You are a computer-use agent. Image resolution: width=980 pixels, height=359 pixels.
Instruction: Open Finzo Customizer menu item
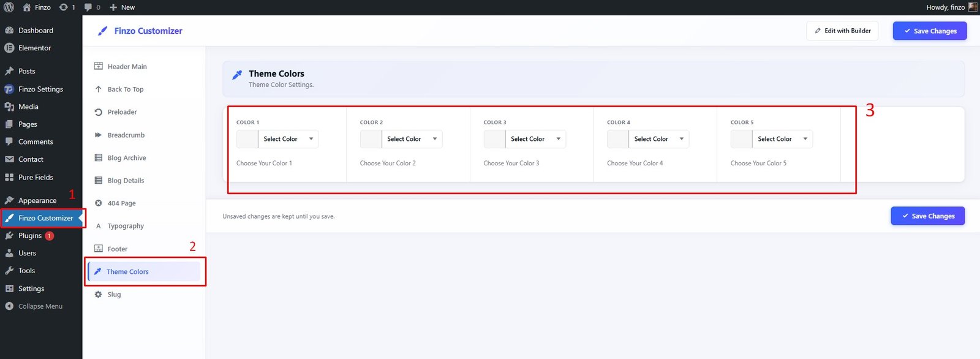(41, 218)
